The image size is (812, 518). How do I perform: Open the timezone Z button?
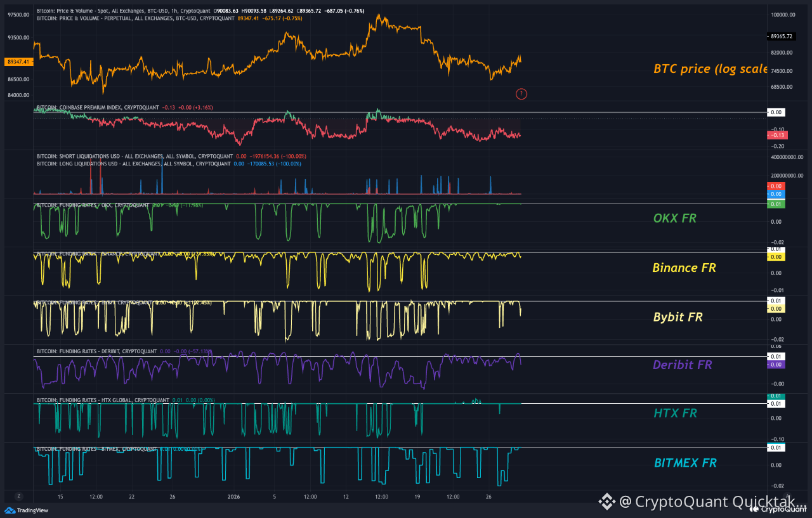19,496
